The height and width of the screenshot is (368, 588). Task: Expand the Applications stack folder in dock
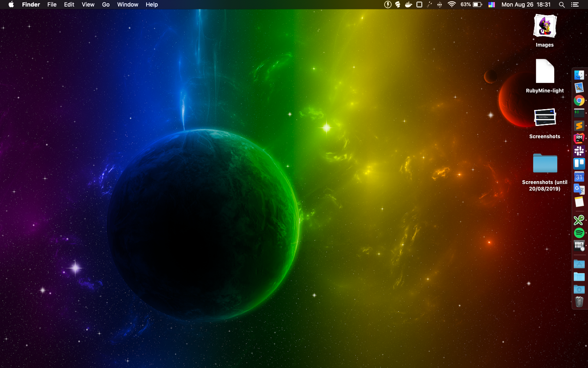tap(579, 264)
